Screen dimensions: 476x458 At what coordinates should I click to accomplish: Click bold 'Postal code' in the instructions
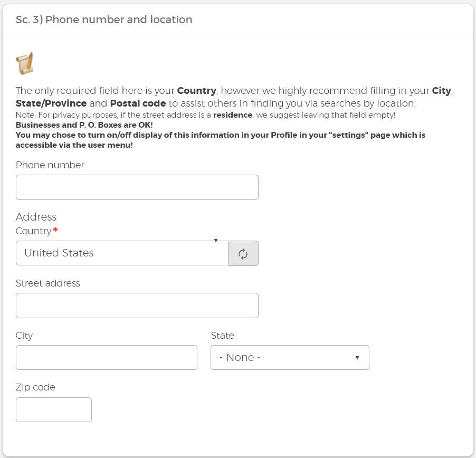[x=138, y=103]
